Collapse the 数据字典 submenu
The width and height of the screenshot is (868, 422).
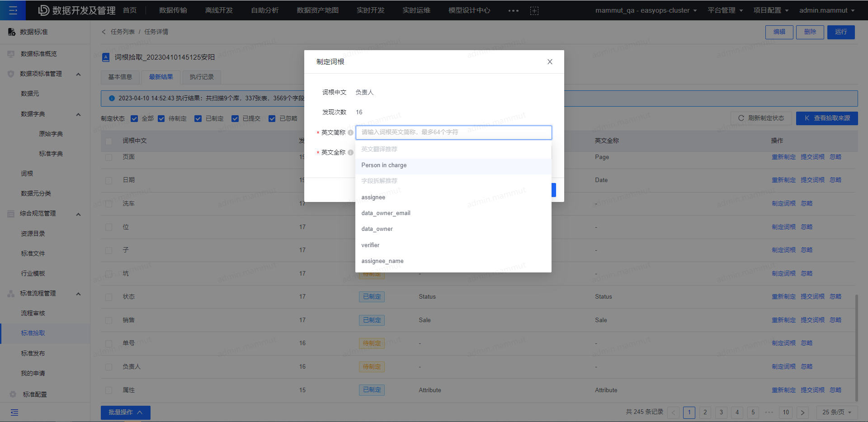pos(78,114)
